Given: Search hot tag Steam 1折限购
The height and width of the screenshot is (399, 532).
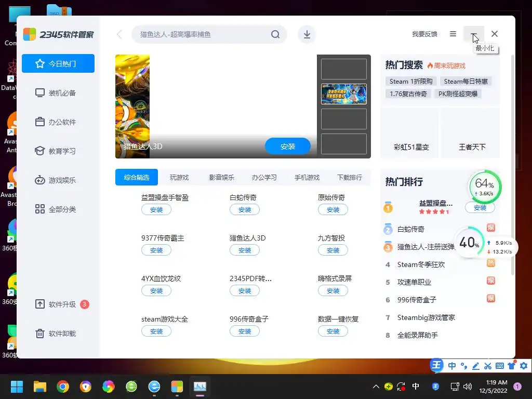Looking at the screenshot, I should (x=411, y=82).
